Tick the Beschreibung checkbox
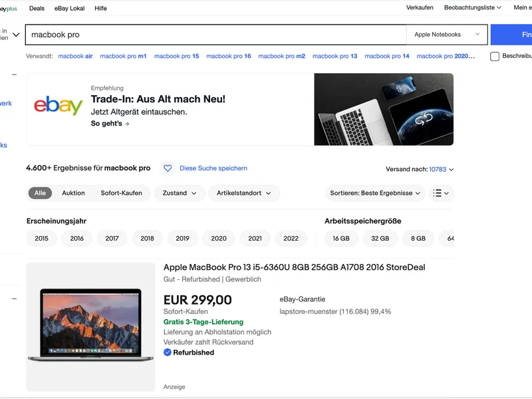This screenshot has width=532, height=399. pos(495,57)
